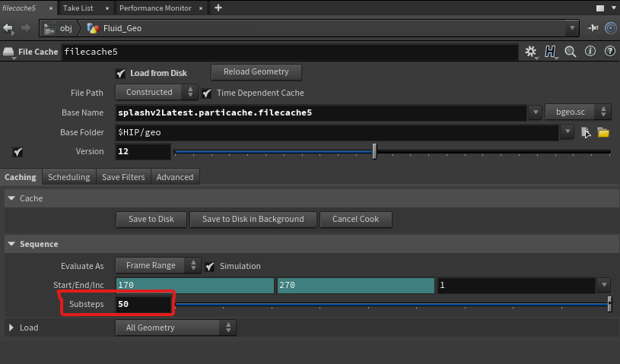Screen dimensions: 620x364
Task: Expand the Load section
Action: pos(11,328)
